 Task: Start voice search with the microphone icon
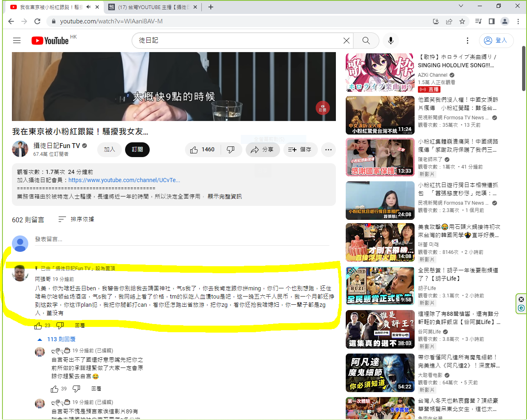pyautogui.click(x=391, y=41)
